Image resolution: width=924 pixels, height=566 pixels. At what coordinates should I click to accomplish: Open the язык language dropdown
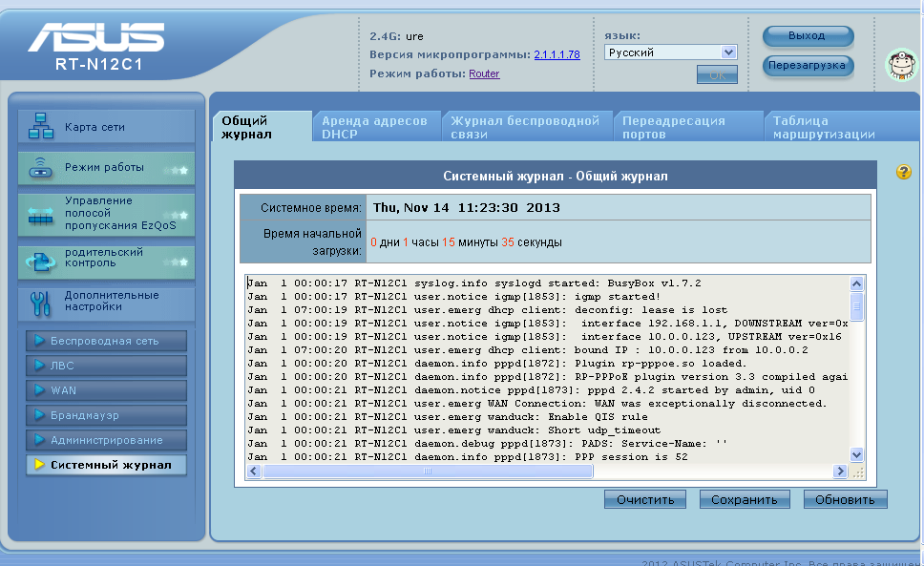tap(671, 52)
